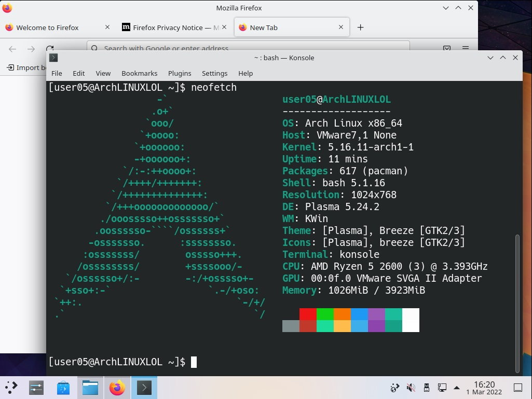Open Dolphin file manager from taskbar
Viewport: 532px width, 399px height.
90,388
